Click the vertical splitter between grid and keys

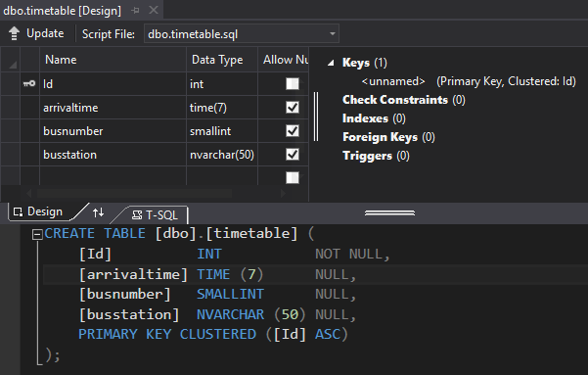tap(316, 117)
